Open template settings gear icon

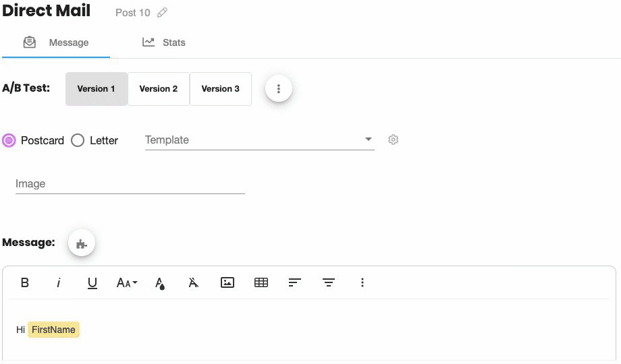click(x=393, y=140)
